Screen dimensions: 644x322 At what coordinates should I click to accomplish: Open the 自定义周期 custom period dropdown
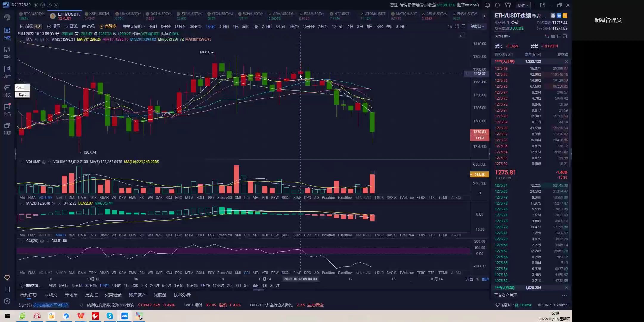[x=134, y=27]
